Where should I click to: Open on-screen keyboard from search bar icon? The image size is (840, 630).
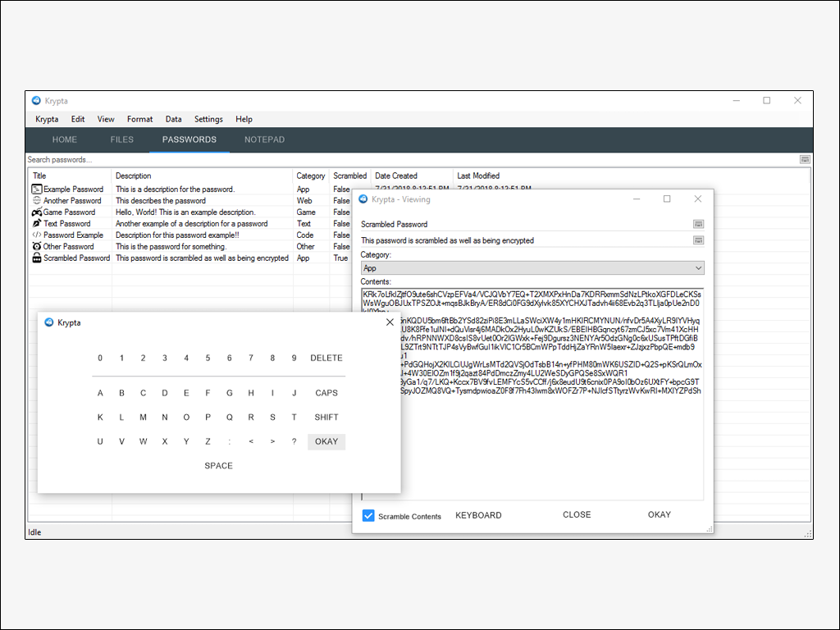click(x=805, y=160)
